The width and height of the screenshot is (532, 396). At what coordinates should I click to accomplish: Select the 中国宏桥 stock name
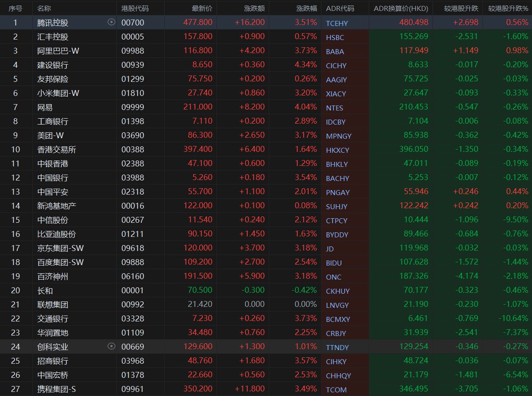(53, 375)
